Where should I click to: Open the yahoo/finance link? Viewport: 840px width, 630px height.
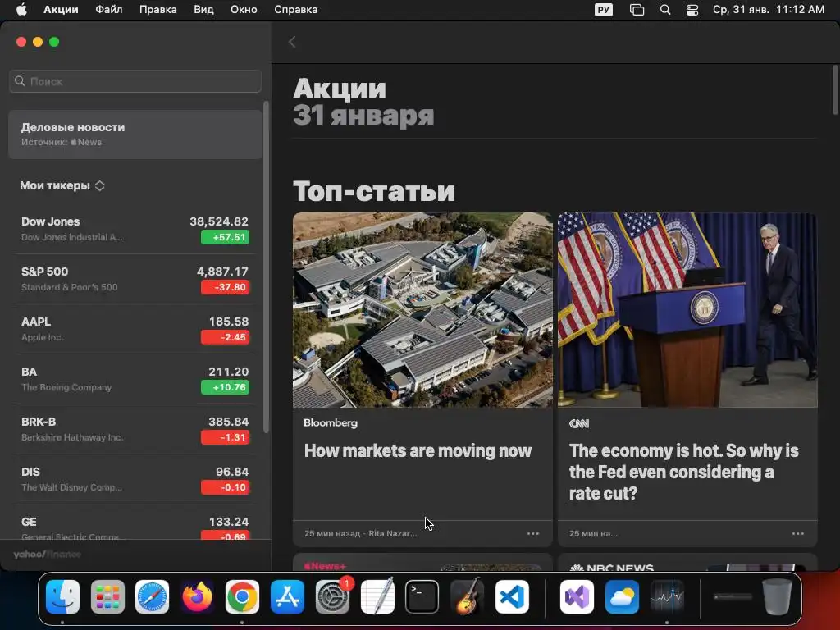[47, 554]
